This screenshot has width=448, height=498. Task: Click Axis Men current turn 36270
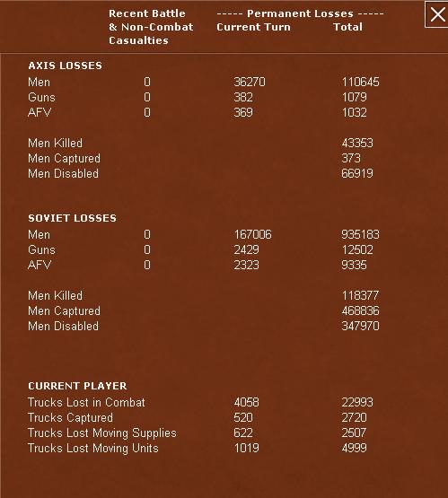(x=250, y=83)
